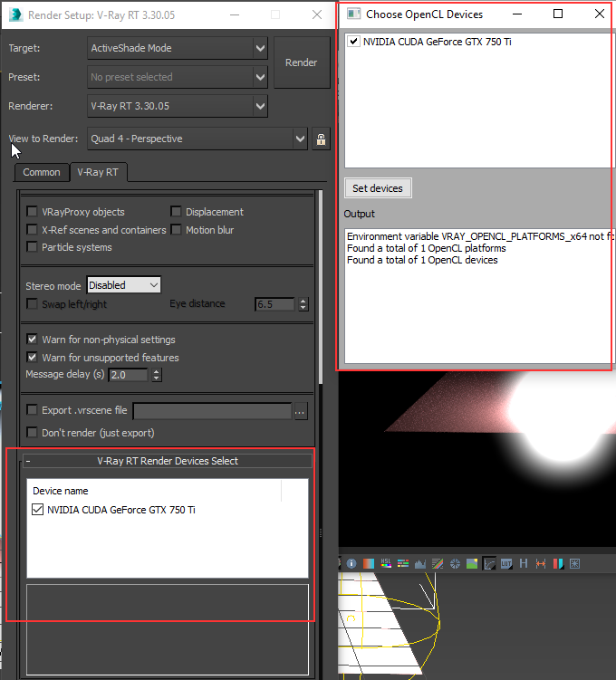Enable Particle systems checkbox
The height and width of the screenshot is (680, 616).
click(x=32, y=247)
